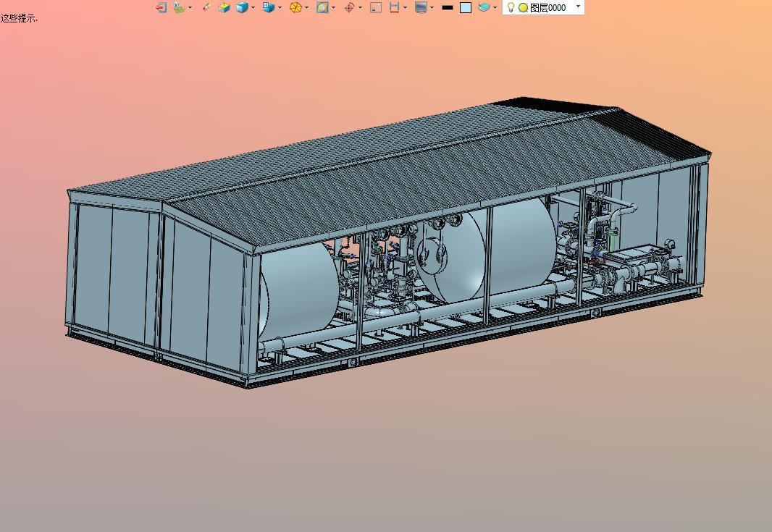Open dropdown beside zoom window icon
Viewport: 772px width, 532px height.
click(x=333, y=7)
